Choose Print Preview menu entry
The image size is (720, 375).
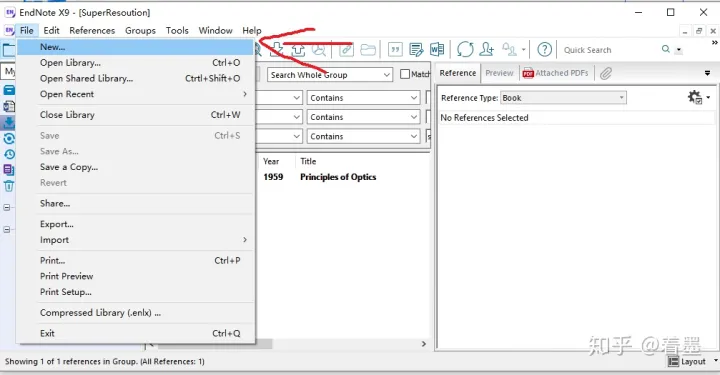[x=135, y=276]
